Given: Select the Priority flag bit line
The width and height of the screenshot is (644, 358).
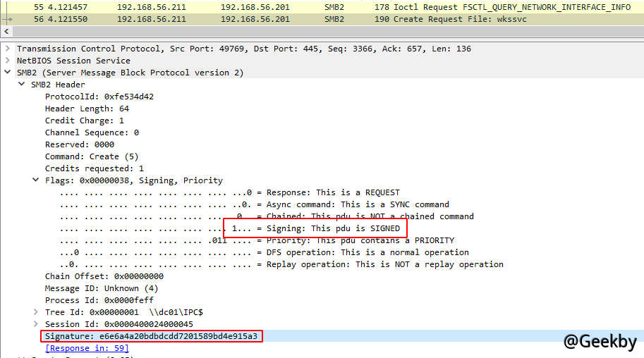Looking at the screenshot, I should pos(332,240).
